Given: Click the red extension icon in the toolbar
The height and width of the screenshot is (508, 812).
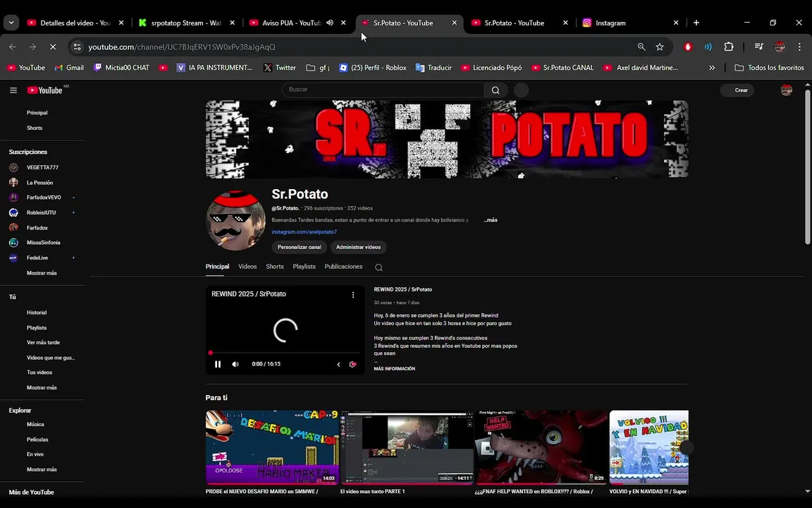Looking at the screenshot, I should click(688, 47).
